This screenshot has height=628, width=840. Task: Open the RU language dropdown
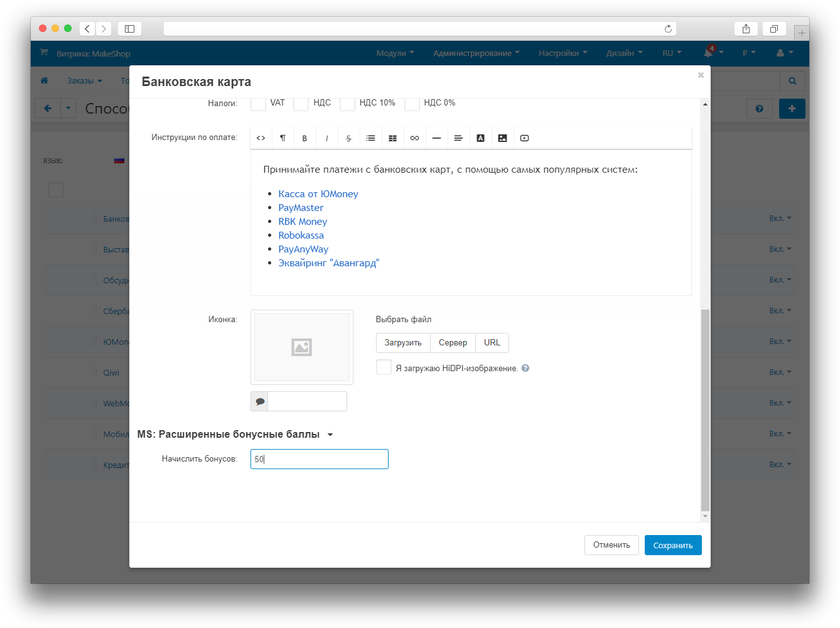tap(671, 53)
